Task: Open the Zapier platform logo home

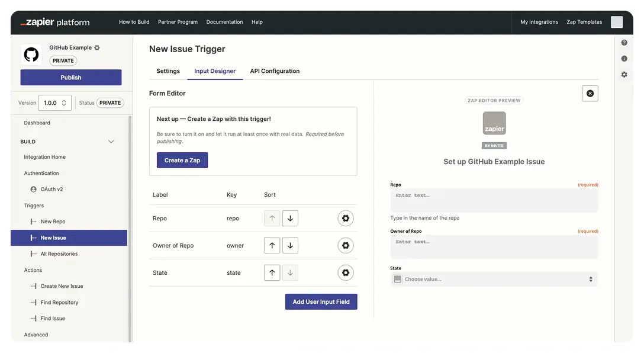Action: click(55, 22)
